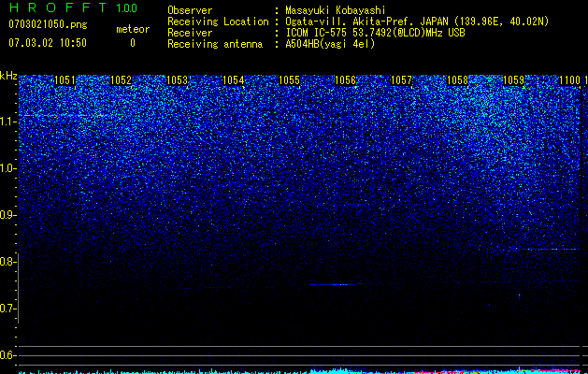Click the 1055 time marker
The image size is (588, 374).
coord(289,80)
